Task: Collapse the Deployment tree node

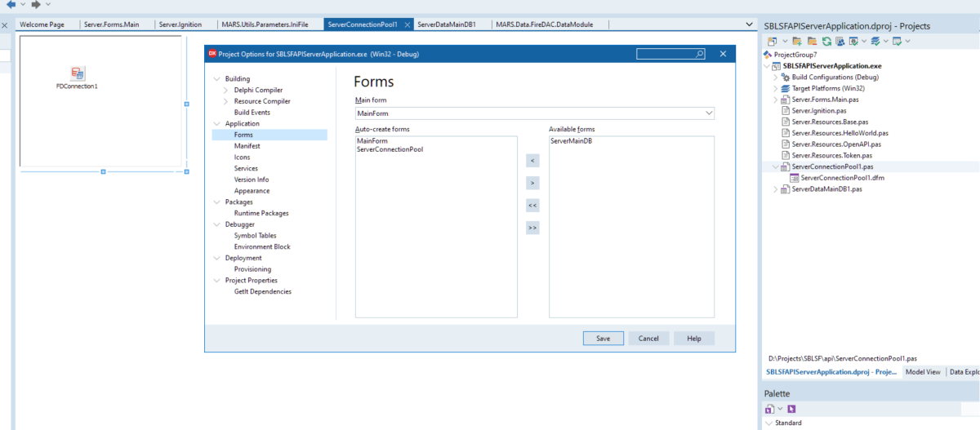Action: pyautogui.click(x=216, y=258)
